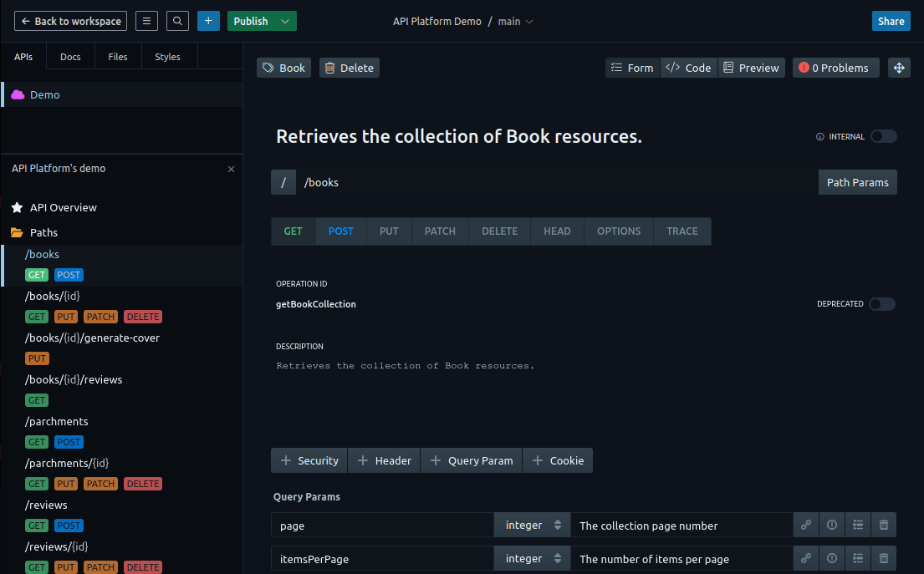This screenshot has width=924, height=574.
Task: Open the search icon in the top toolbar
Action: 177,21
